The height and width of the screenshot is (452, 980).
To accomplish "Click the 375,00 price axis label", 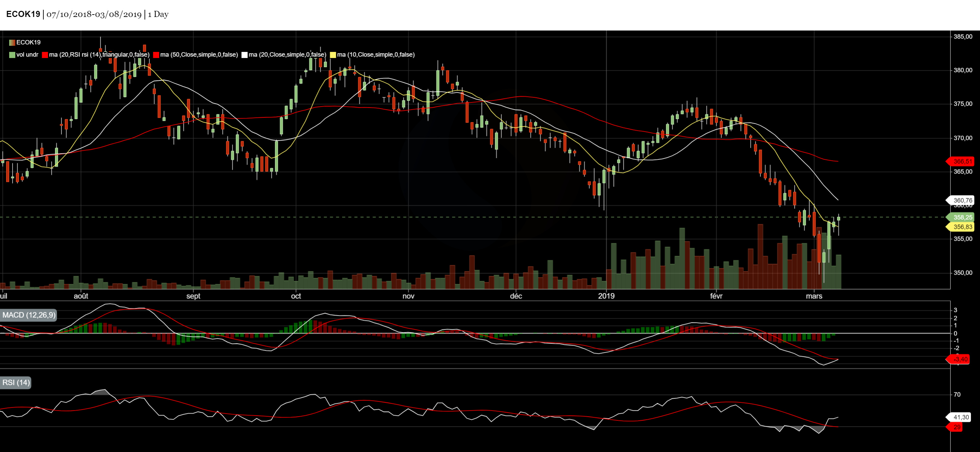I will pyautogui.click(x=963, y=104).
